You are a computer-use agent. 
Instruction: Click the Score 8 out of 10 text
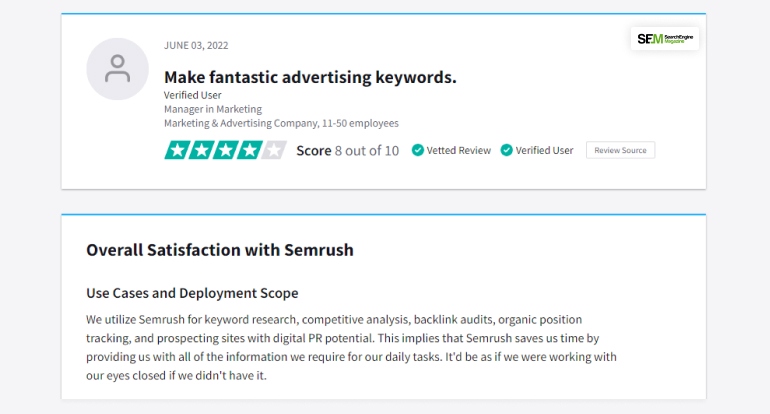(x=348, y=150)
